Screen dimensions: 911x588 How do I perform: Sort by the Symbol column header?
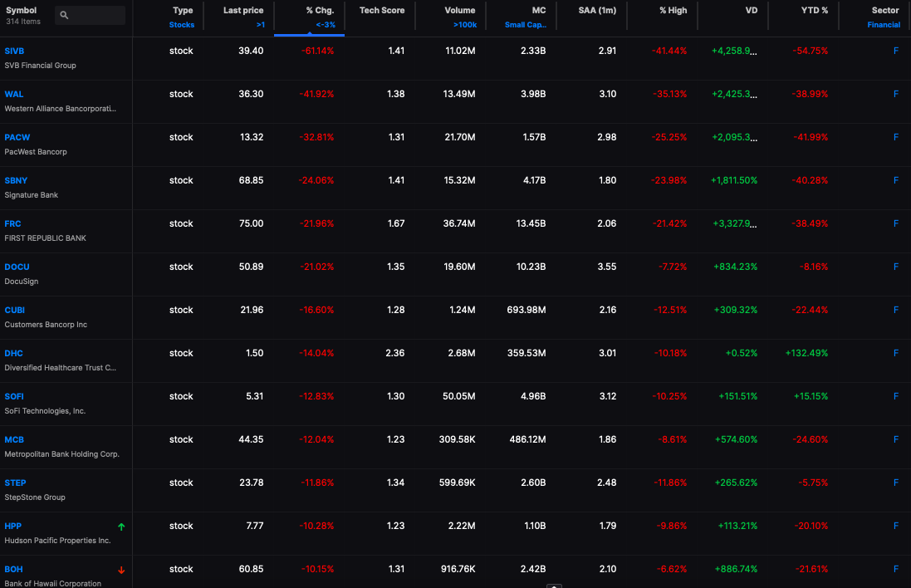tap(21, 11)
